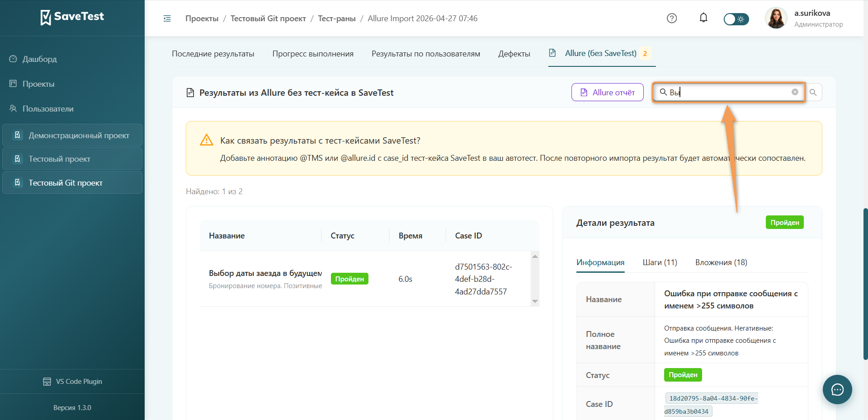The image size is (868, 420).
Task: Click the table scrollbar down arrow
Action: point(535,301)
